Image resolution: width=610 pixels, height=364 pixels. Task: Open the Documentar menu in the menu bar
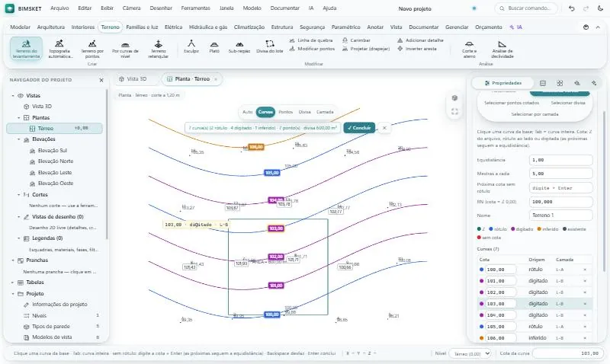[284, 8]
